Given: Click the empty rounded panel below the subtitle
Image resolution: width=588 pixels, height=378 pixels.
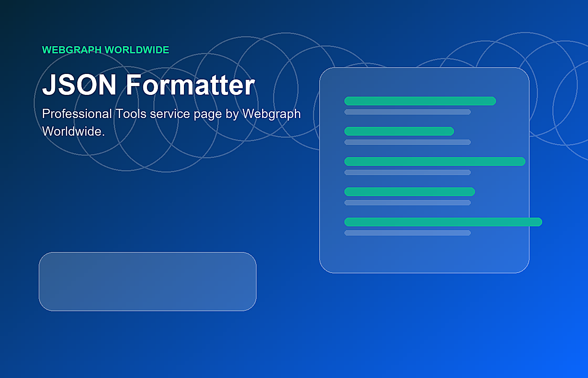Looking at the screenshot, I should coord(147,281).
